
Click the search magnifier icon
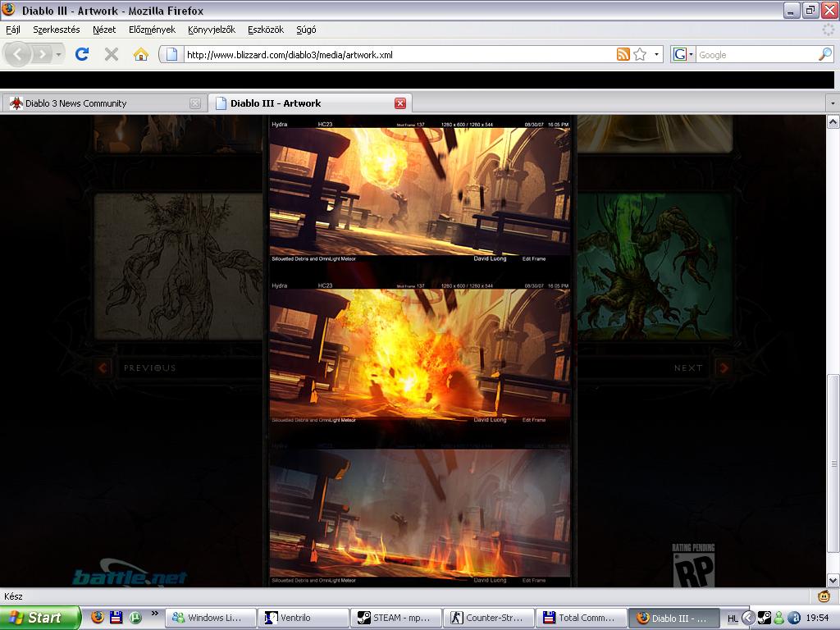(x=824, y=54)
